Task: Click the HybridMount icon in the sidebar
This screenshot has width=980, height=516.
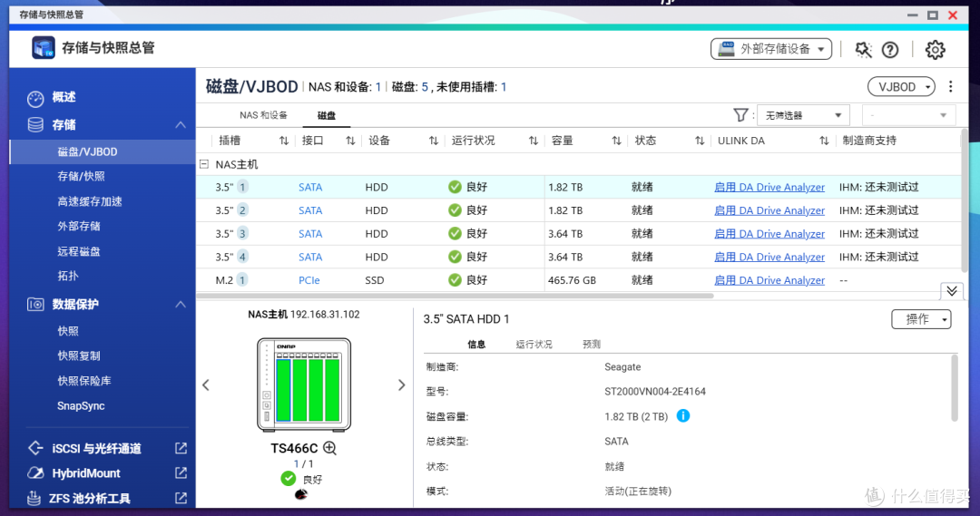Action: tap(35, 472)
